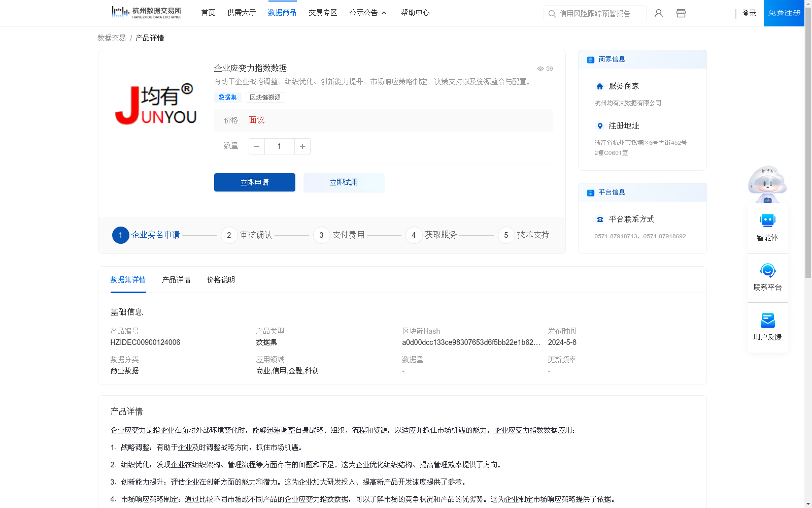This screenshot has width=812, height=508.
Task: Click the 商业,信用,金融,科创 application field value
Action: pos(287,371)
